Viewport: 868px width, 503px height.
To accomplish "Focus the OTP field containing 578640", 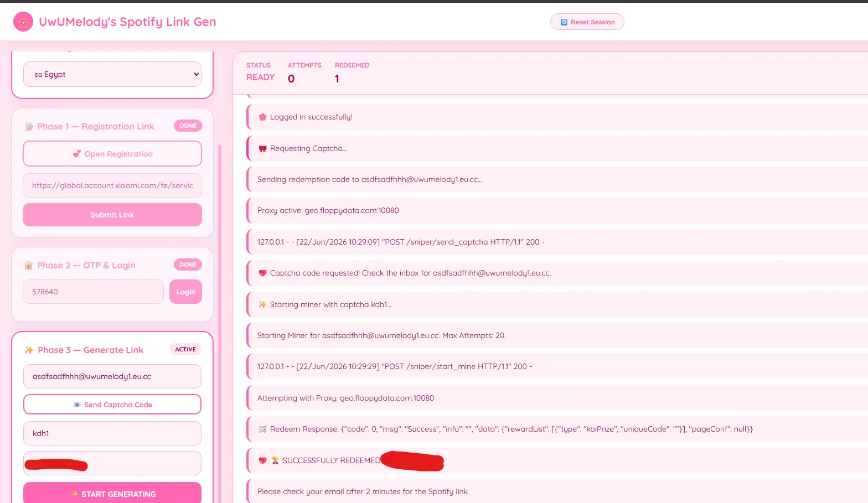I will 93,292.
